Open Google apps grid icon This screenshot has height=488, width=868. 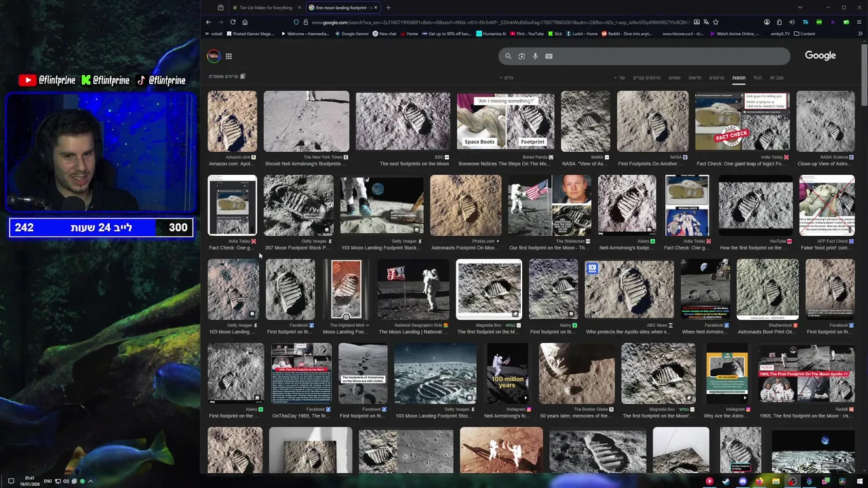(x=229, y=56)
